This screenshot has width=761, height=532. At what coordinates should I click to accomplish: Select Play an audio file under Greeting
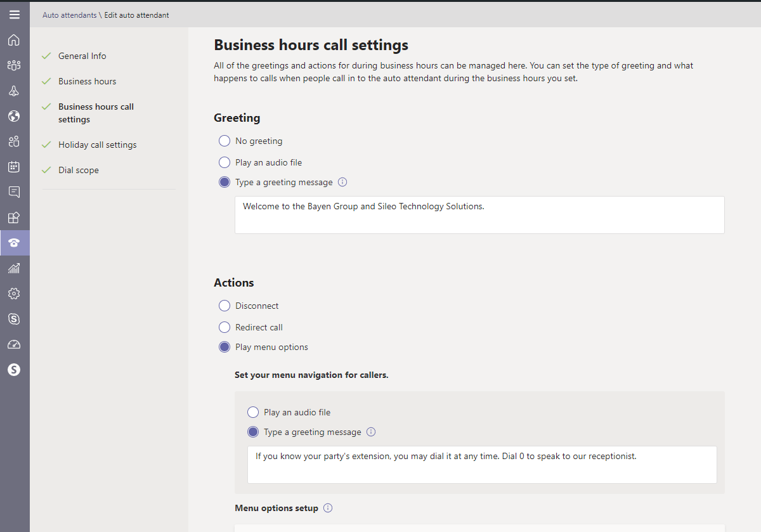pos(224,162)
